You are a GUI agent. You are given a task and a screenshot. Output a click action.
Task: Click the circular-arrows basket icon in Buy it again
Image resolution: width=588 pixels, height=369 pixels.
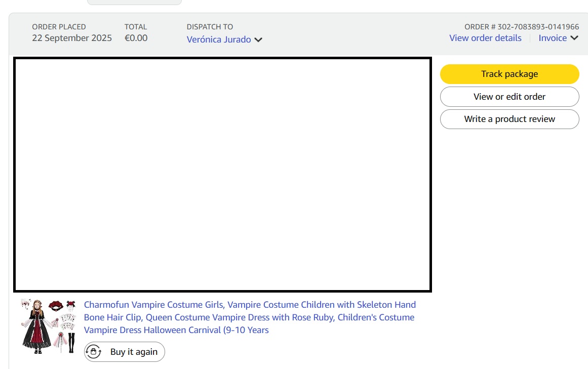pyautogui.click(x=94, y=352)
